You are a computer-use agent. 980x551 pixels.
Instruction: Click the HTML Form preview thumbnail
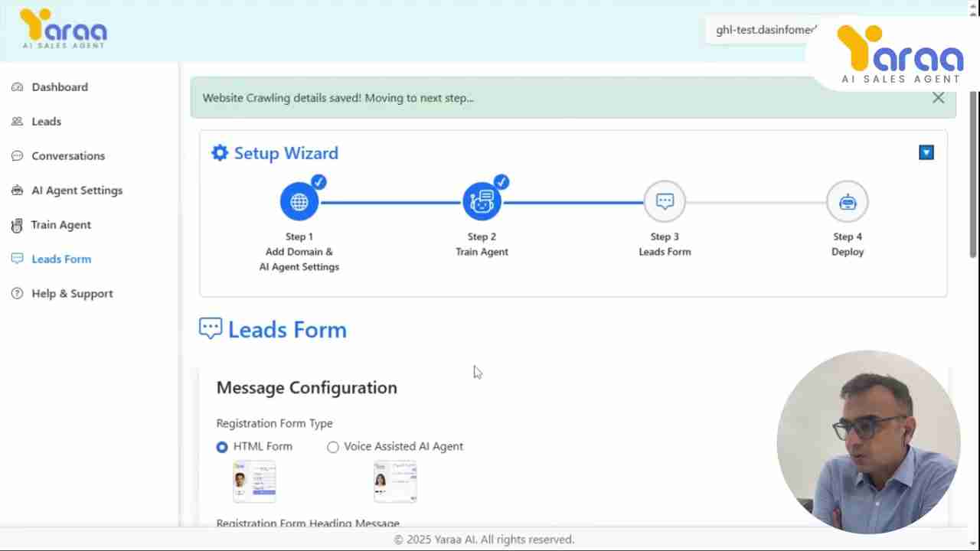pos(254,482)
